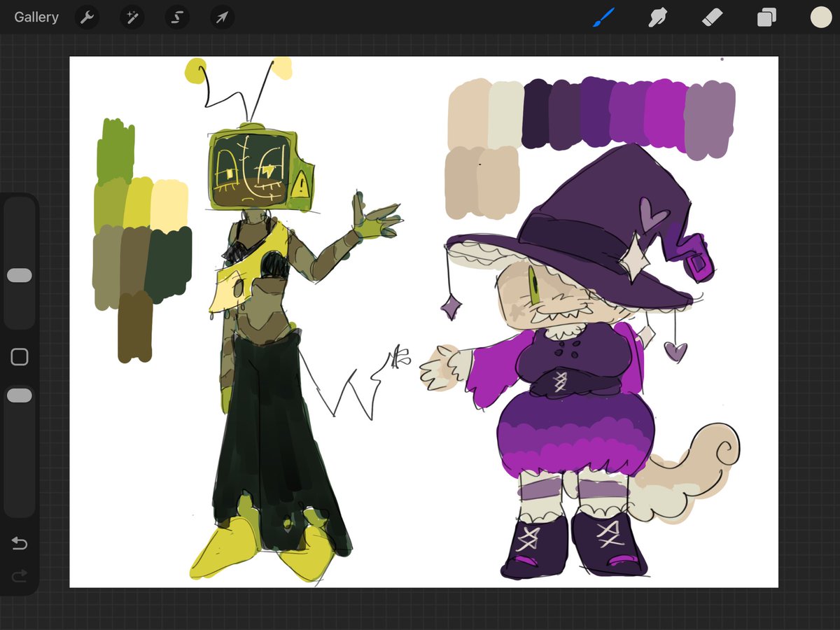Screen dimensions: 840x630
Task: Click the dark forest green palette swatch
Action: (x=170, y=265)
